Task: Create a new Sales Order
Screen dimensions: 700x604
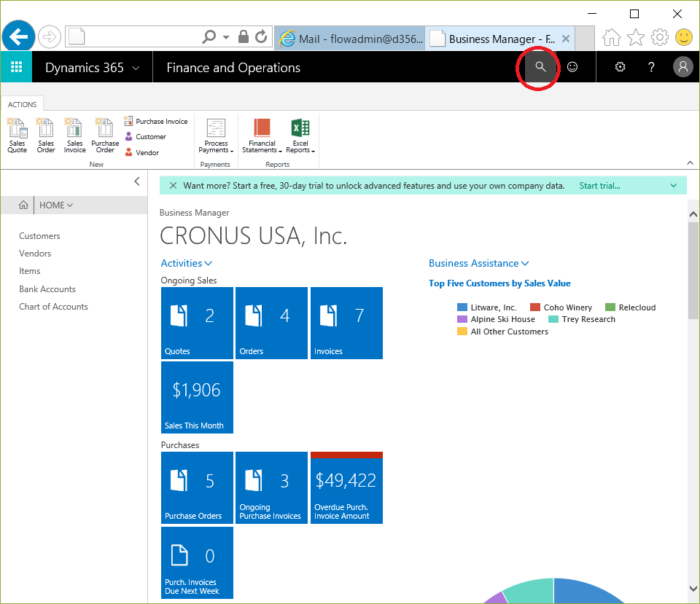Action: pos(46,136)
